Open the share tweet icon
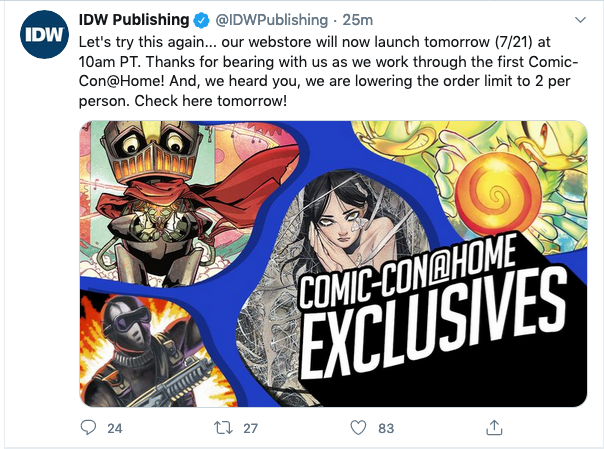 click(x=494, y=427)
